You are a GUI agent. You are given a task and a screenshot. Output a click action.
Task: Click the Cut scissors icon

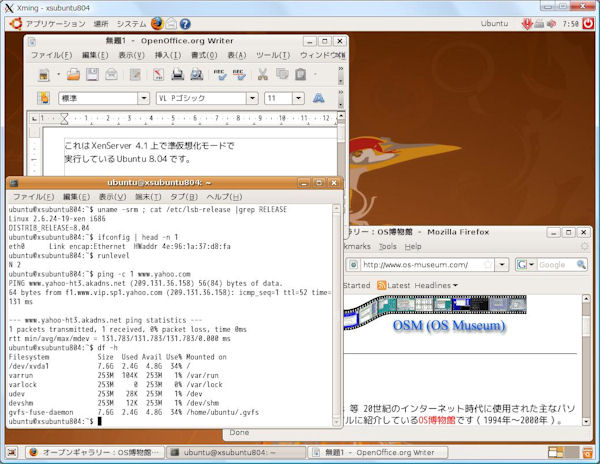(262, 74)
